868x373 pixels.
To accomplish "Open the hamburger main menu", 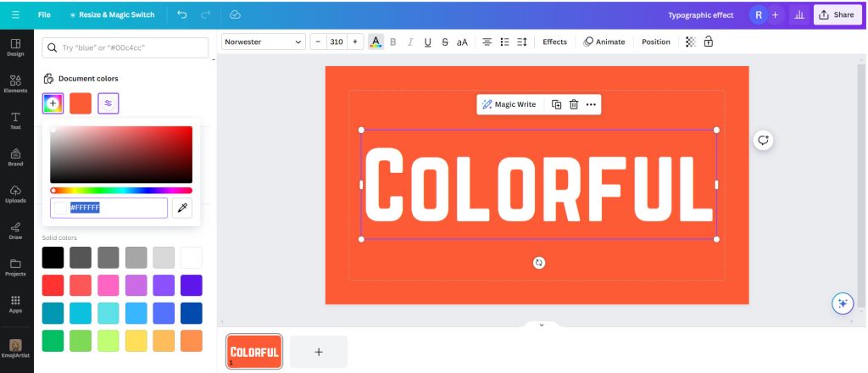I will tap(15, 14).
